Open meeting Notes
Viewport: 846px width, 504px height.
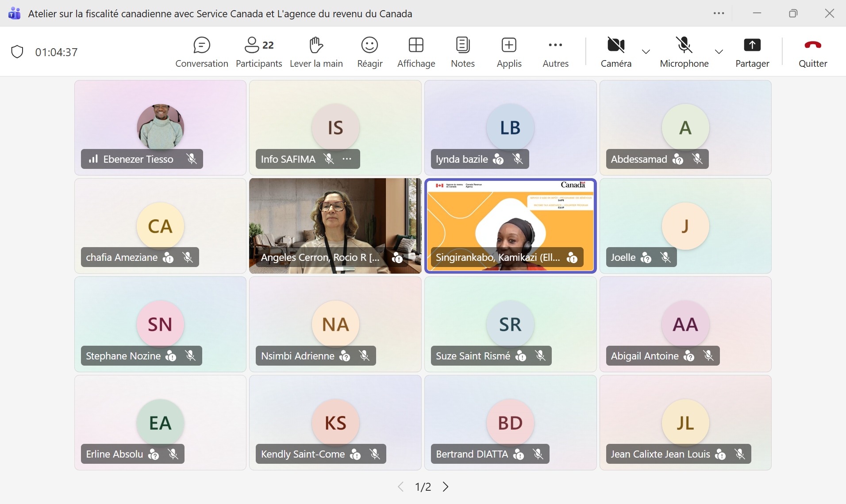click(462, 52)
